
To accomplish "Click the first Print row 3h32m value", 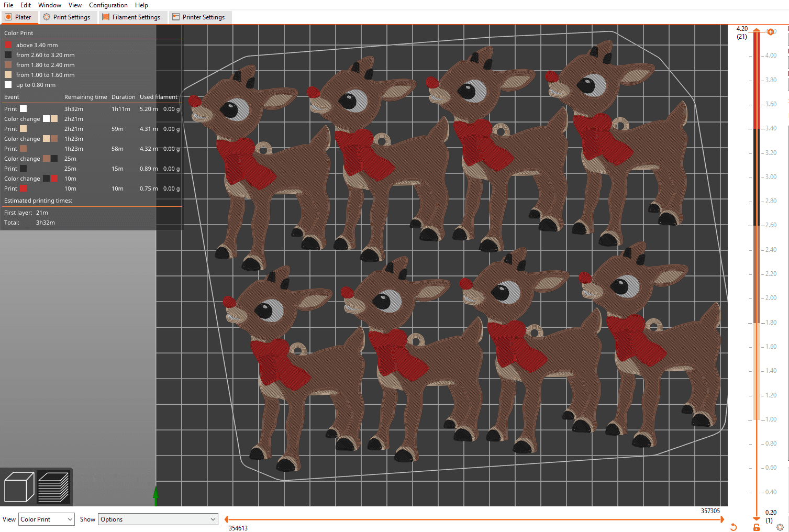I will click(74, 109).
